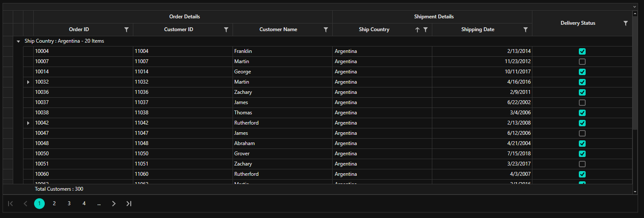Toggle delivery status for order 10014
Image resolution: width=644 pixels, height=218 pixels.
tap(582, 72)
